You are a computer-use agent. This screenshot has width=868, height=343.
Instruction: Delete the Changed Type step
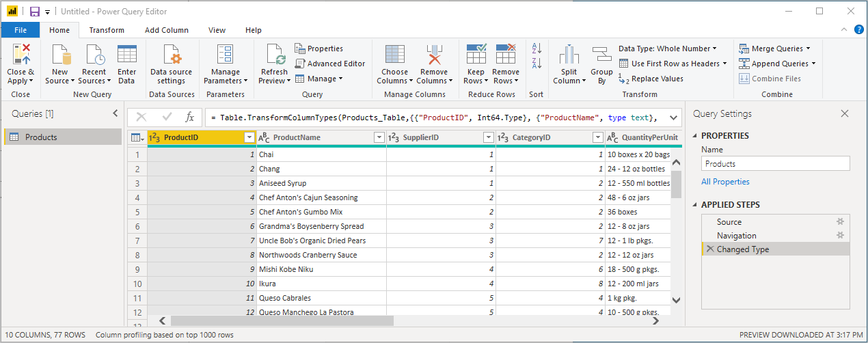[x=710, y=249]
